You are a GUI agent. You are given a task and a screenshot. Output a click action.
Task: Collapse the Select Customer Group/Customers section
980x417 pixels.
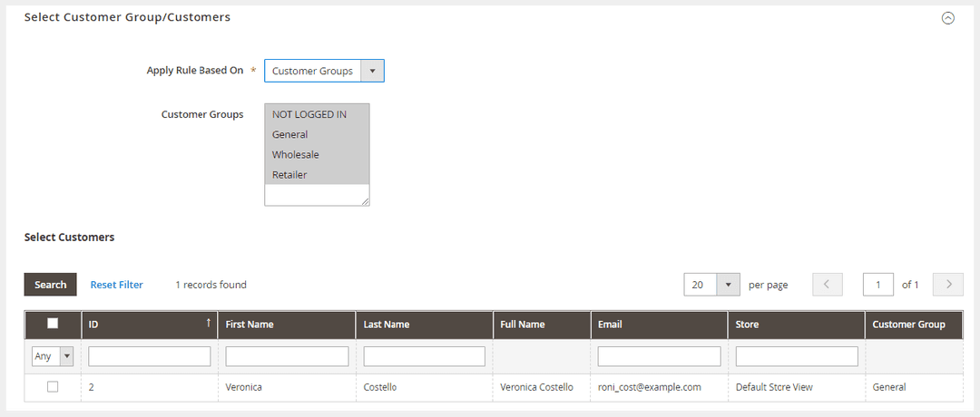click(x=947, y=18)
